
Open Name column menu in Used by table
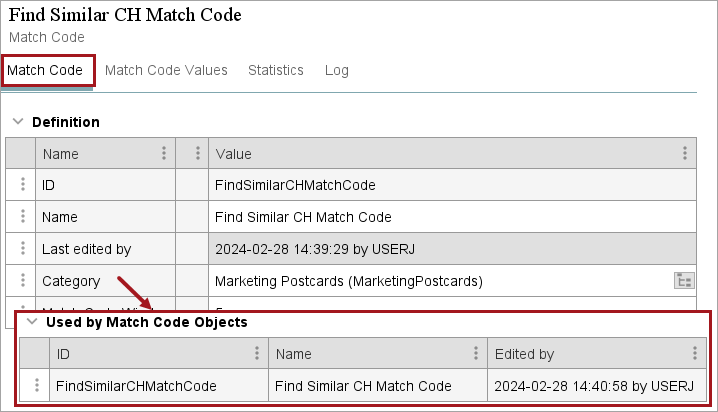click(x=477, y=354)
